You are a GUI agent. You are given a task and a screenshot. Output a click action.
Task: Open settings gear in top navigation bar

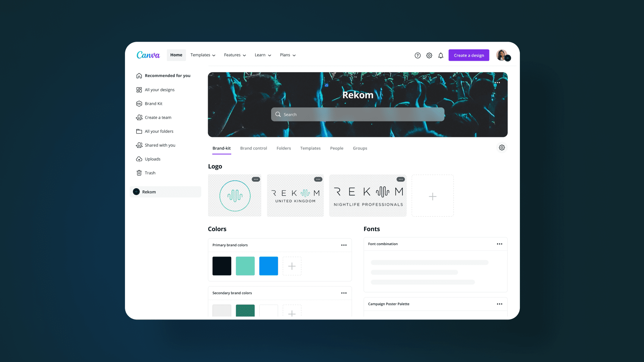[x=429, y=55]
